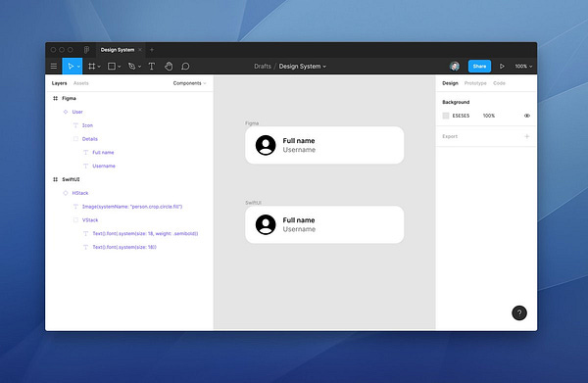Screen dimensions: 588x383
Task: Open the Figma home icon
Action: [x=86, y=50]
